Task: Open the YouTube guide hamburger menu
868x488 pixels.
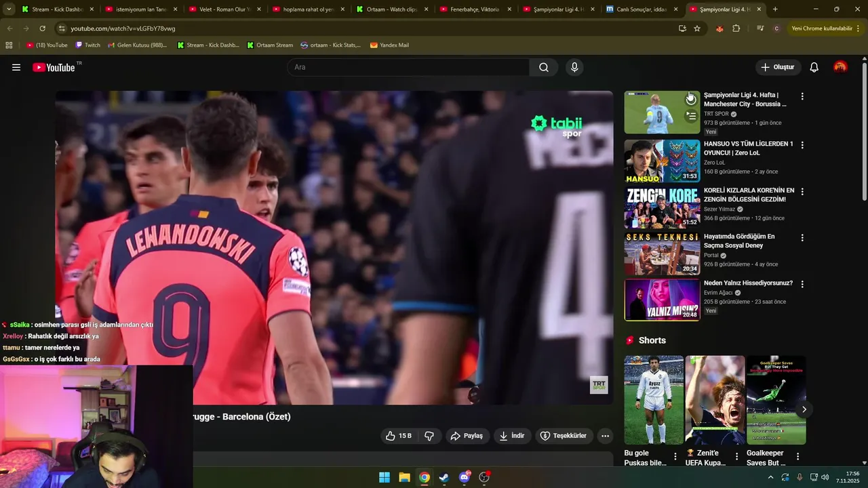Action: [x=16, y=67]
